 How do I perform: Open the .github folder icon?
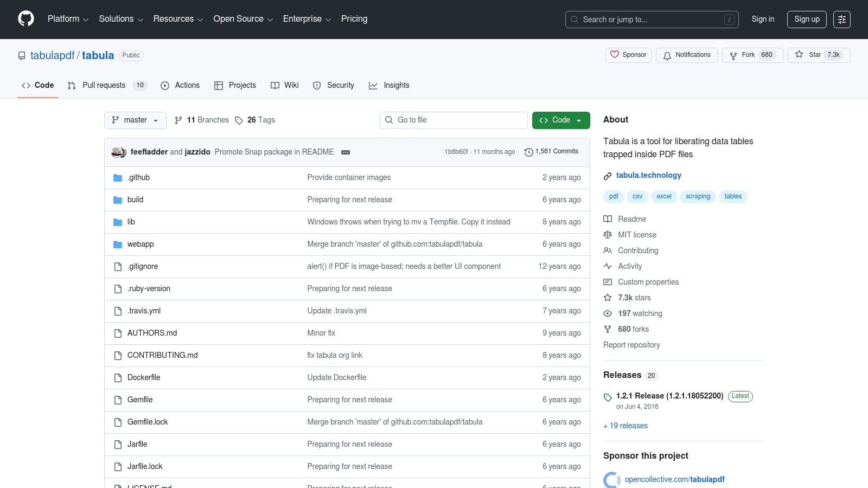(x=118, y=177)
